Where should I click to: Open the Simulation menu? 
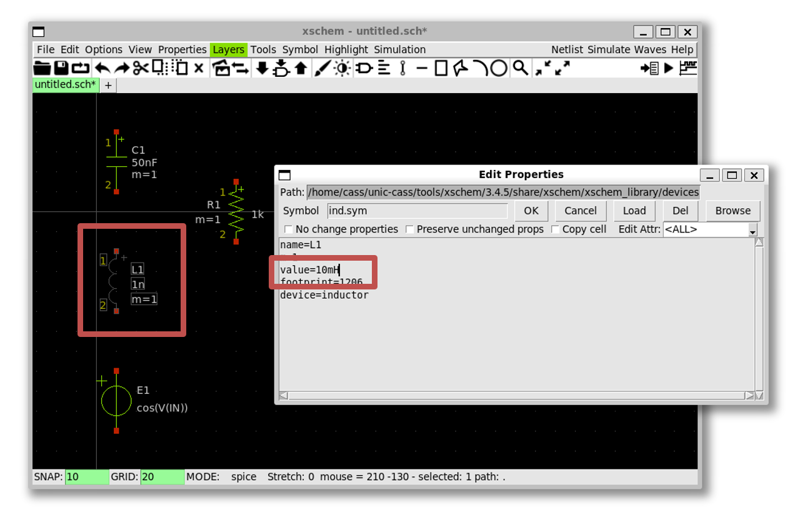point(399,49)
